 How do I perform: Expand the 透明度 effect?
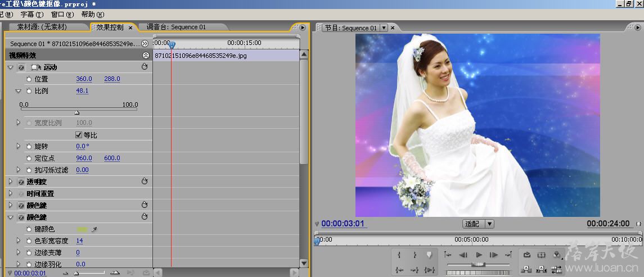(11, 181)
